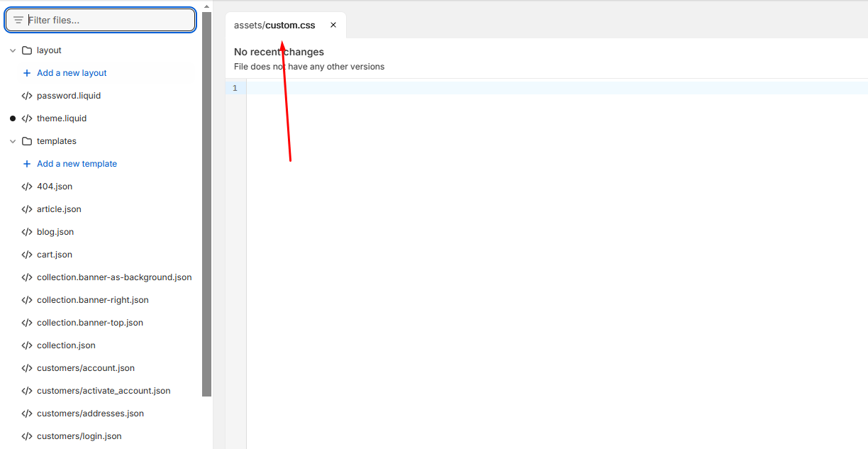Open customers/login.json template
This screenshot has width=868, height=449.
(79, 436)
